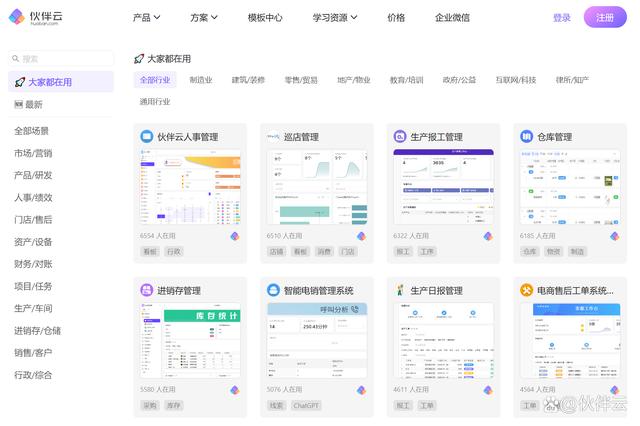Click the official badge on the 伙伴云人事管理 card

(235, 236)
